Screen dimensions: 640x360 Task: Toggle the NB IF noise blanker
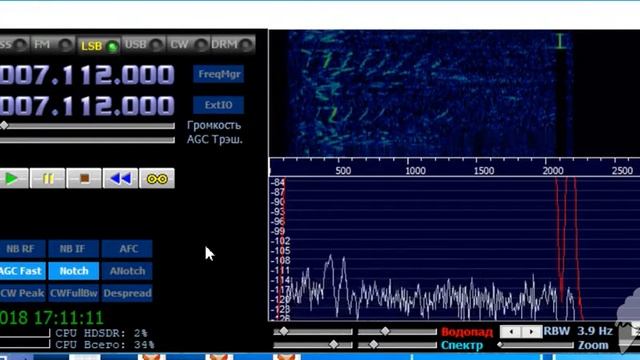pyautogui.click(x=73, y=249)
